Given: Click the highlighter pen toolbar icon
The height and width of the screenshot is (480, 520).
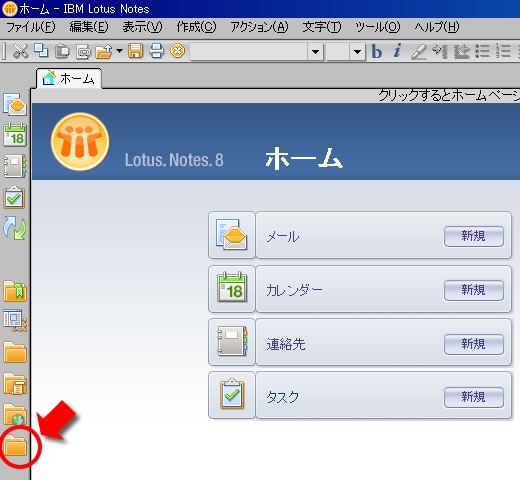Looking at the screenshot, I should click(419, 52).
